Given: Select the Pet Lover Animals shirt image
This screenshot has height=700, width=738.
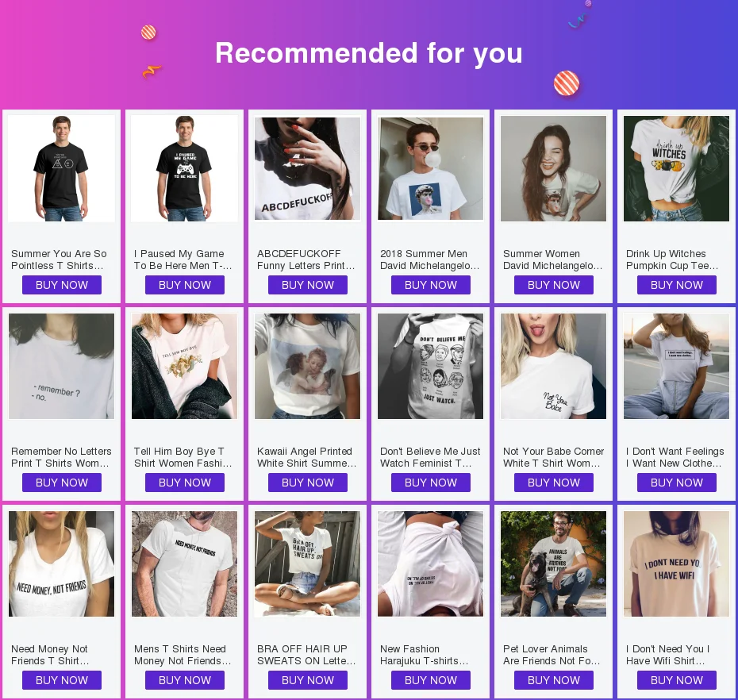Looking at the screenshot, I should tap(554, 564).
